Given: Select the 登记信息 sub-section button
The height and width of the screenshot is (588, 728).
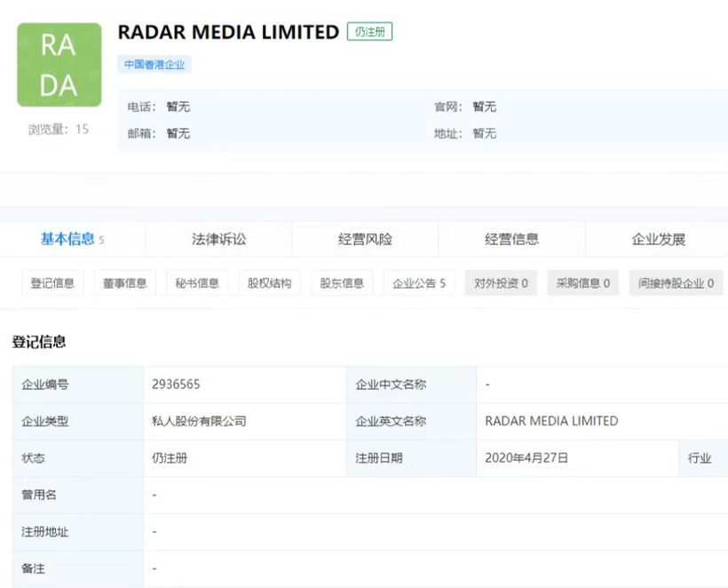Looking at the screenshot, I should (x=52, y=283).
